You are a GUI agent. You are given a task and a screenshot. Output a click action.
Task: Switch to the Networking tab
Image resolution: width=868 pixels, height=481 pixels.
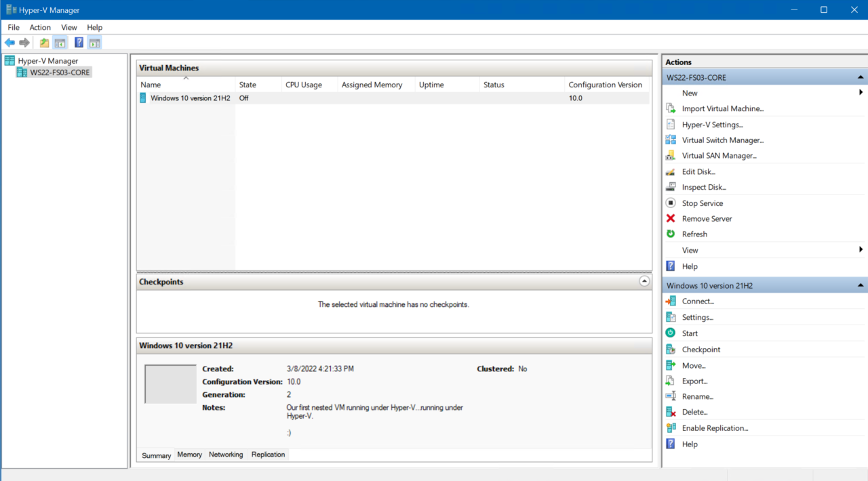(x=226, y=455)
